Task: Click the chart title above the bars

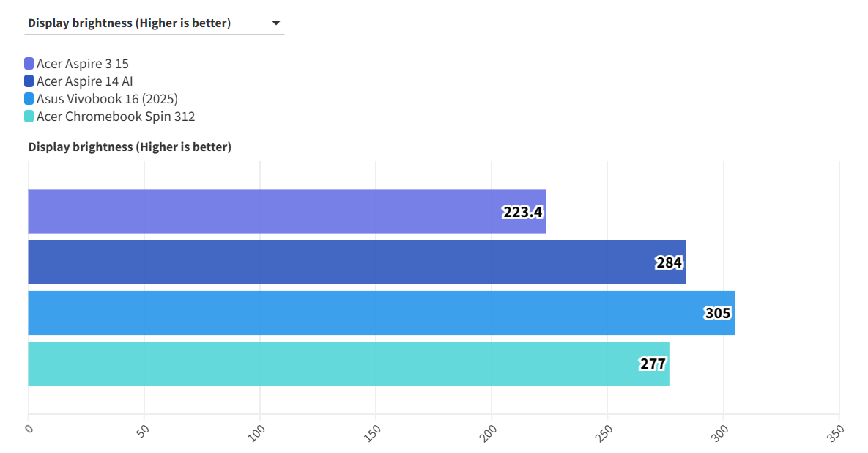Action: click(130, 147)
